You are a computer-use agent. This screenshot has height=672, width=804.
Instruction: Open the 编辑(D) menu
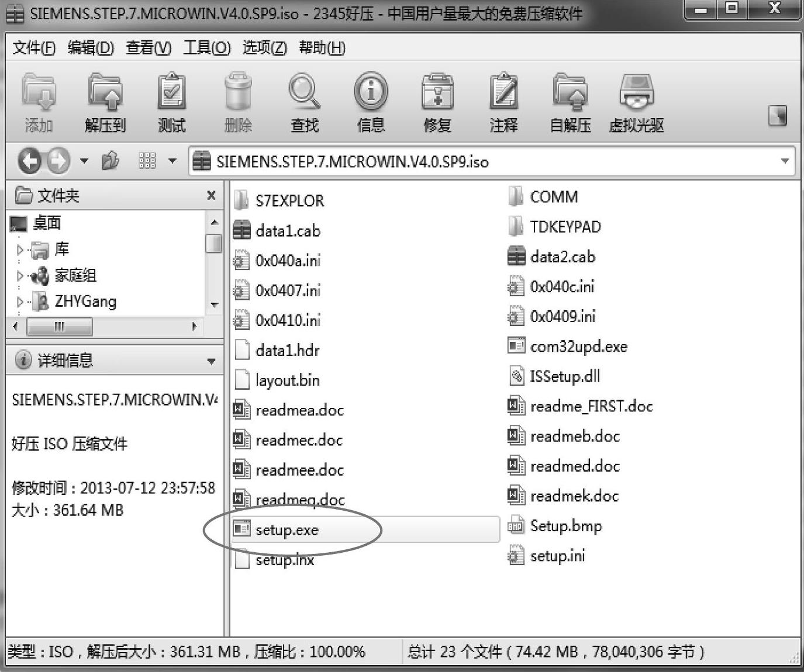click(x=91, y=48)
